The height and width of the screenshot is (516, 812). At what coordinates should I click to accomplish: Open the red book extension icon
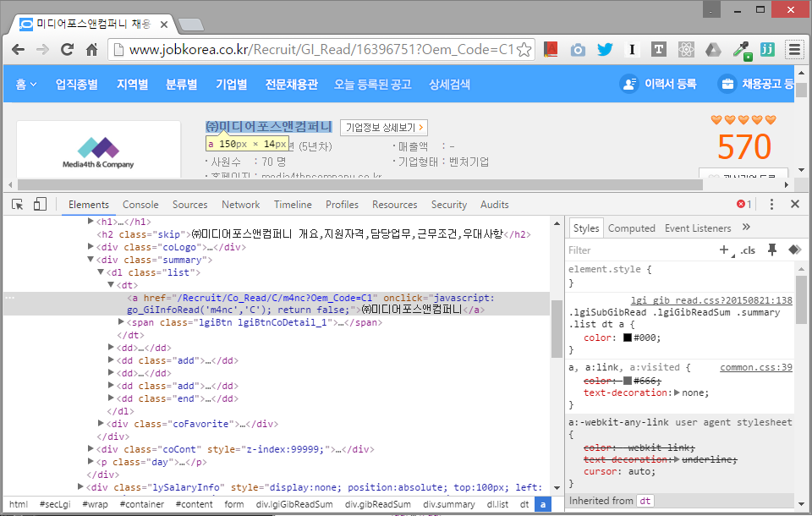pyautogui.click(x=551, y=50)
